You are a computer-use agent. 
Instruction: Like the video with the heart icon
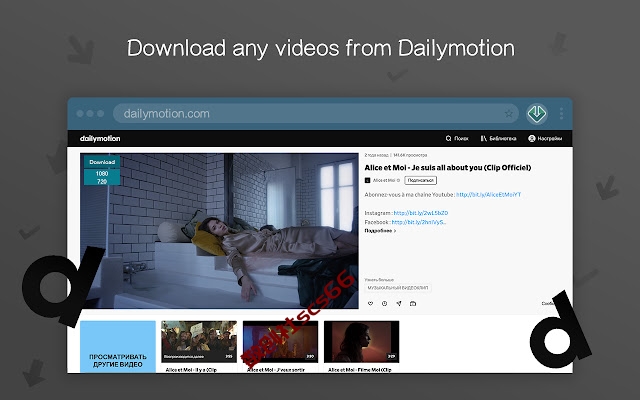point(370,303)
